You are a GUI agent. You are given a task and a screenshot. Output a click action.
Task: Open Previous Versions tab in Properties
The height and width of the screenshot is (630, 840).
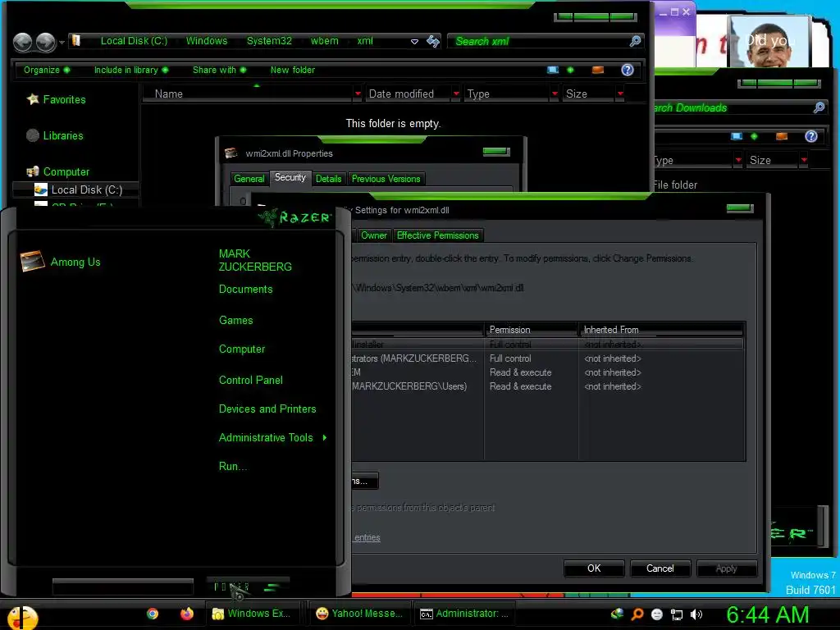pyautogui.click(x=386, y=179)
